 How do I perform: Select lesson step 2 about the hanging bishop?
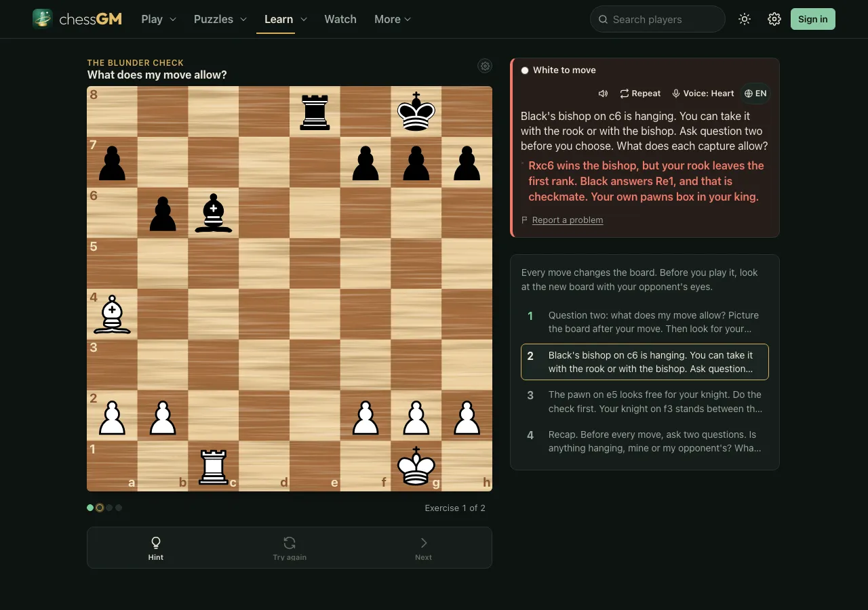(645, 362)
